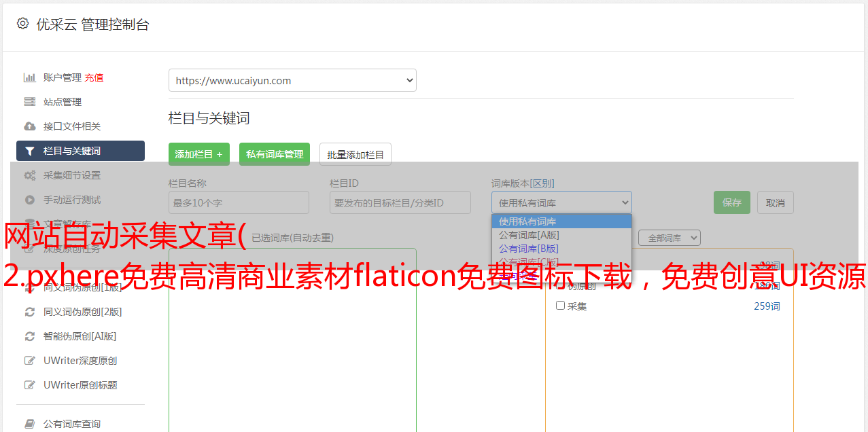This screenshot has width=868, height=432.
Task: Choose 公有词库[A版] from the dropdown list
Action: (561, 235)
